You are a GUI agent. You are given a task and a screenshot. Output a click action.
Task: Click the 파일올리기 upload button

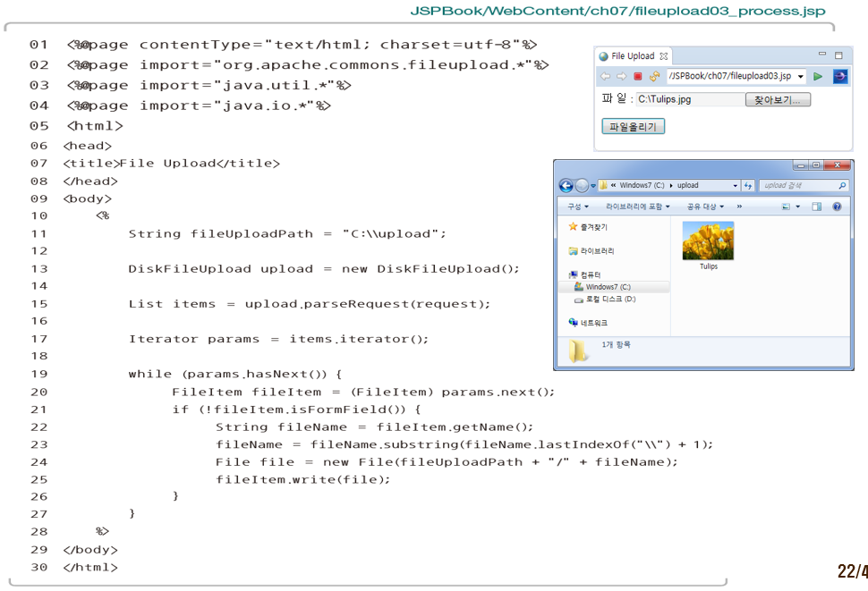coord(633,127)
